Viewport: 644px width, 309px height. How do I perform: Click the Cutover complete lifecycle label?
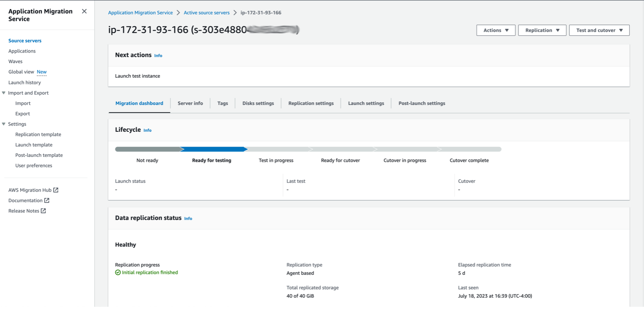coord(469,161)
